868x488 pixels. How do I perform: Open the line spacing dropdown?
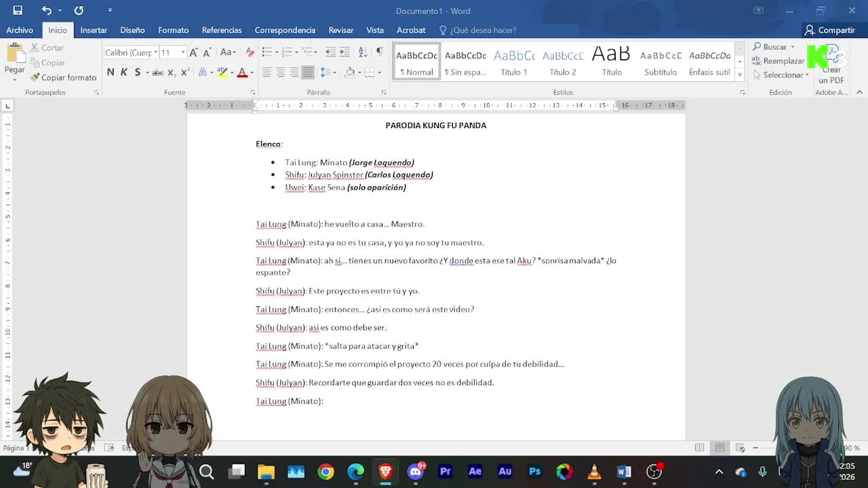coord(328,73)
